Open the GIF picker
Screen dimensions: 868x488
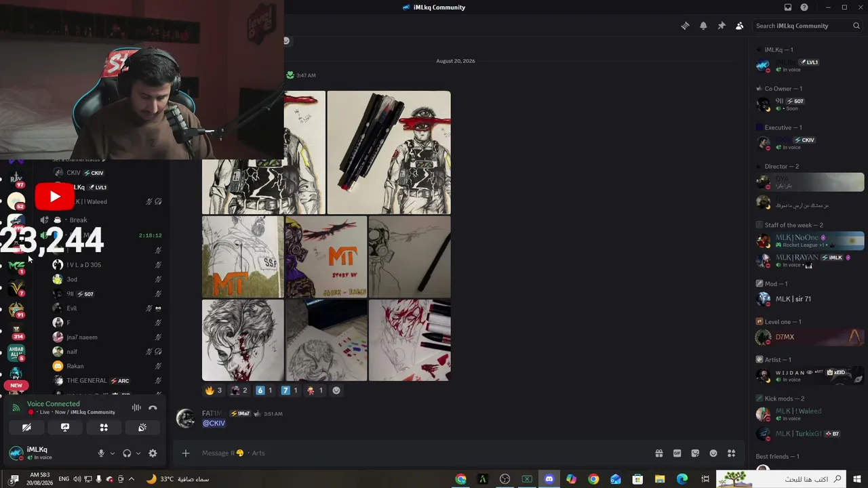coord(677,453)
